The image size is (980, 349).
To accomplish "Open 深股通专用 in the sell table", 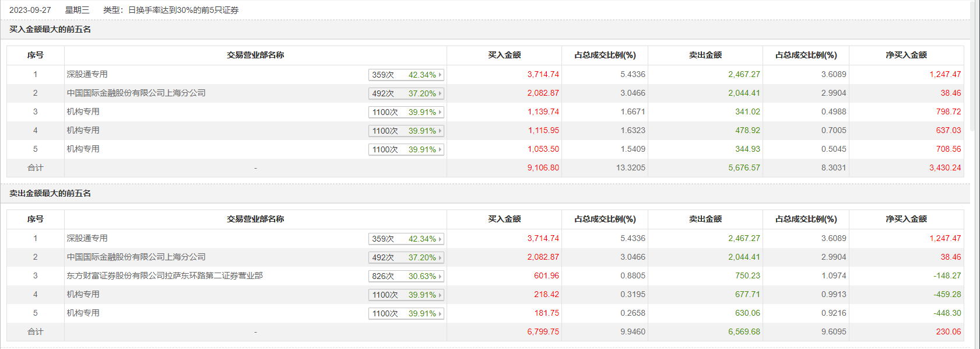I will pos(87,238).
